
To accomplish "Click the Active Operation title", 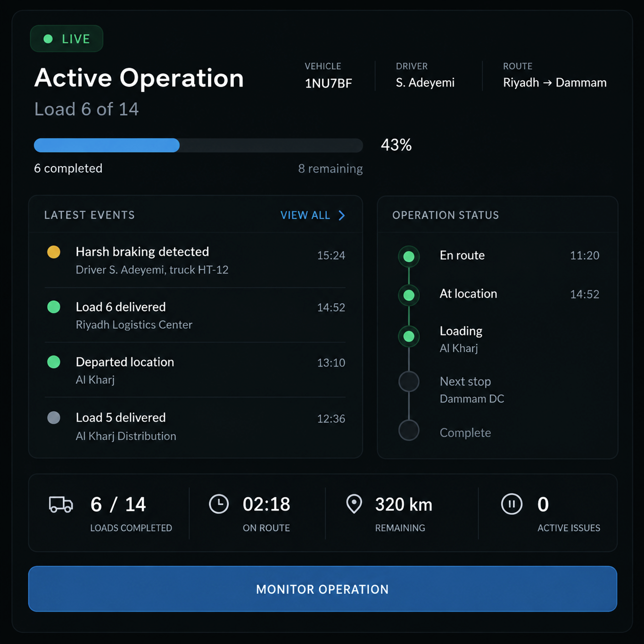I will tap(139, 78).
